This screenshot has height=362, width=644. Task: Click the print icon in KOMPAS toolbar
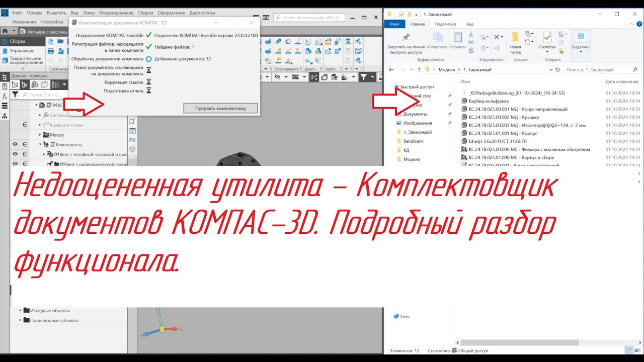tap(51, 51)
